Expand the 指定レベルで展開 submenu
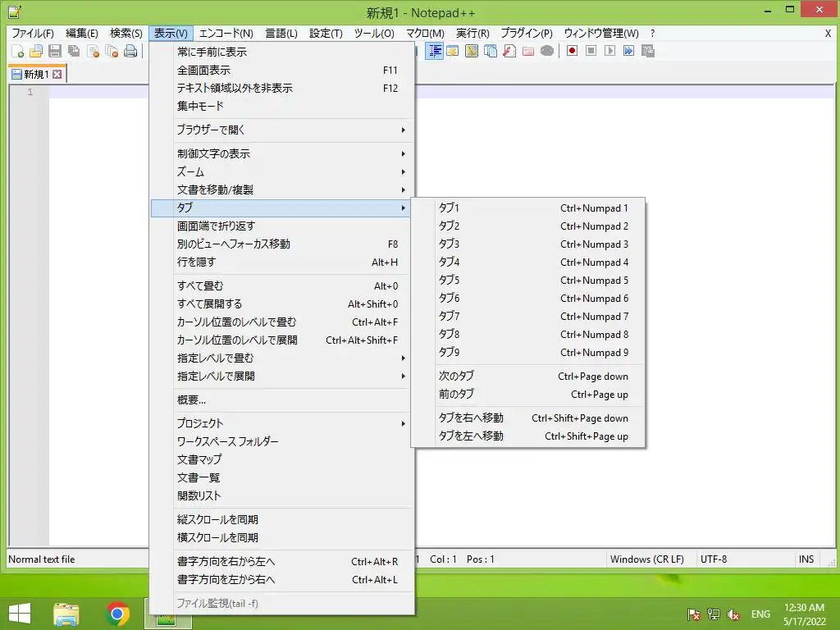This screenshot has height=630, width=840. click(x=282, y=376)
